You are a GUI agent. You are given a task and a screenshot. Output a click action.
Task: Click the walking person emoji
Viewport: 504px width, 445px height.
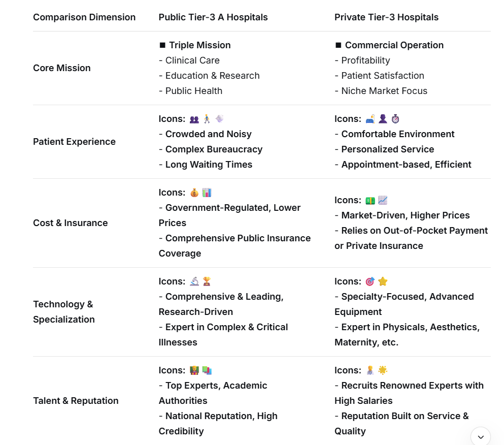point(207,119)
